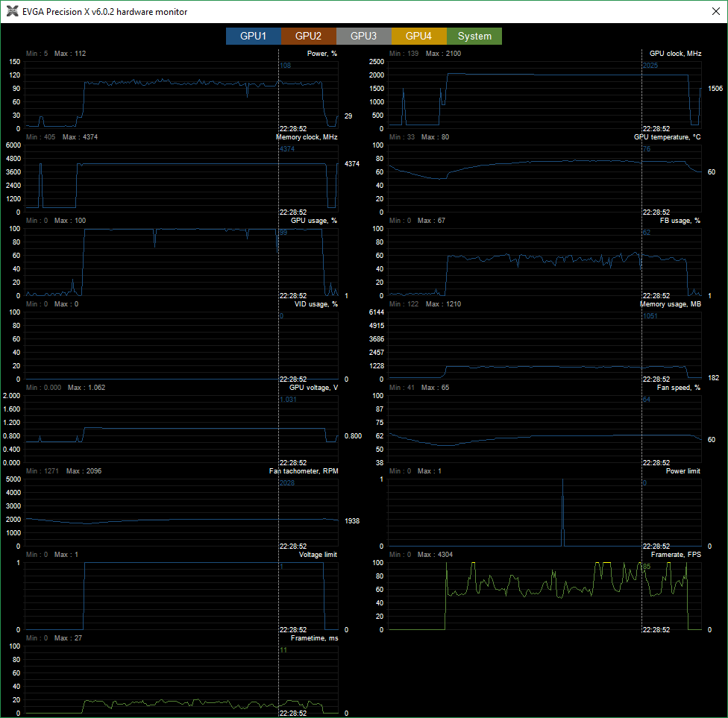
Task: Click the FB usage % graph
Action: (x=545, y=262)
